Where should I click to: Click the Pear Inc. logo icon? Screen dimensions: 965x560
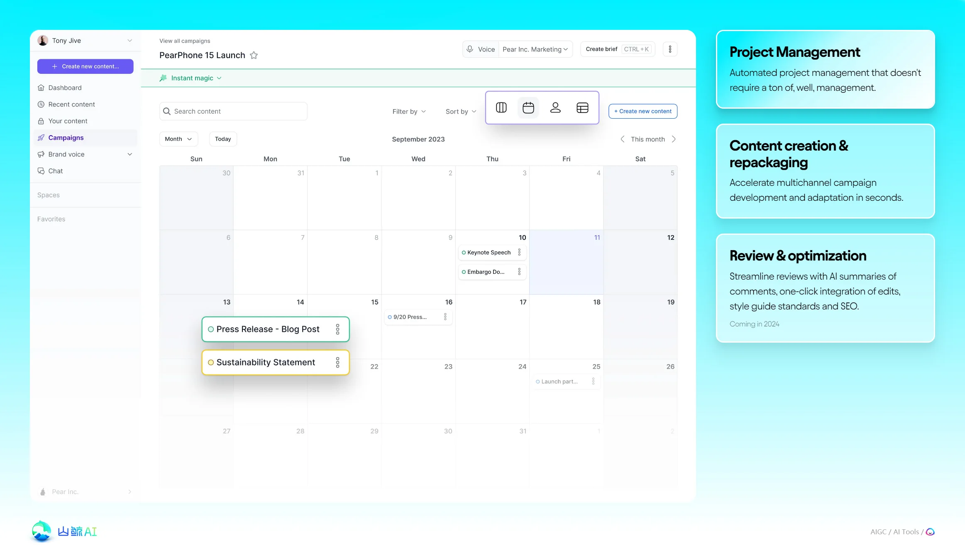pyautogui.click(x=43, y=492)
